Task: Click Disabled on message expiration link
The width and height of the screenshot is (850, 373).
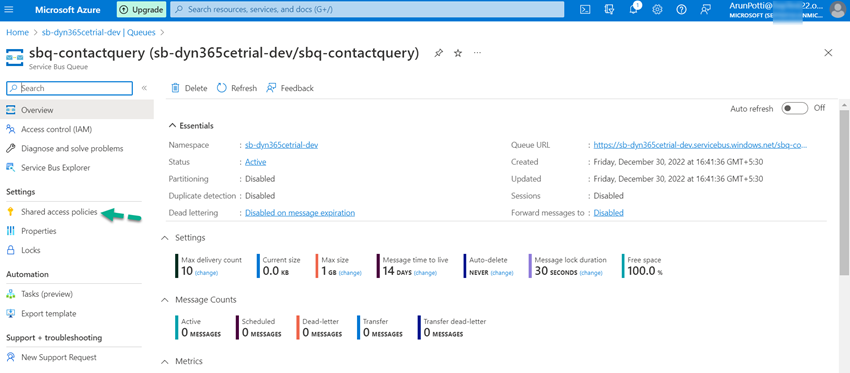Action: click(x=300, y=213)
